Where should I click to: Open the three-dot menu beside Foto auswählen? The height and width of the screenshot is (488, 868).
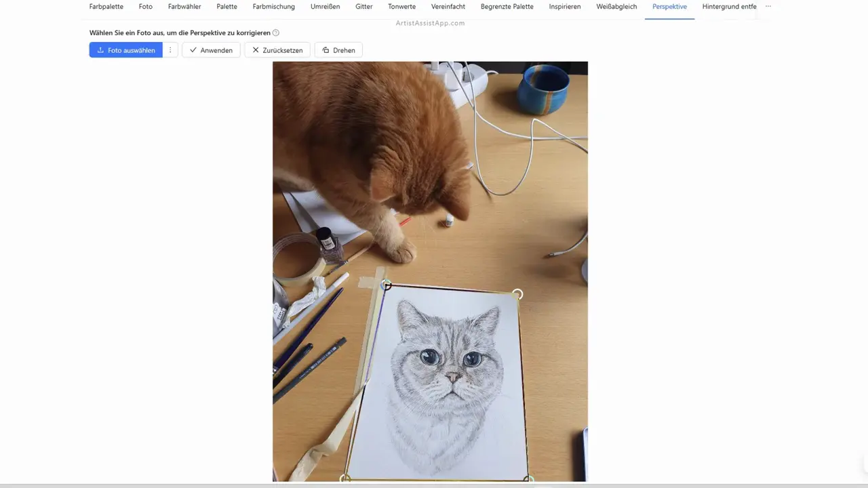170,50
